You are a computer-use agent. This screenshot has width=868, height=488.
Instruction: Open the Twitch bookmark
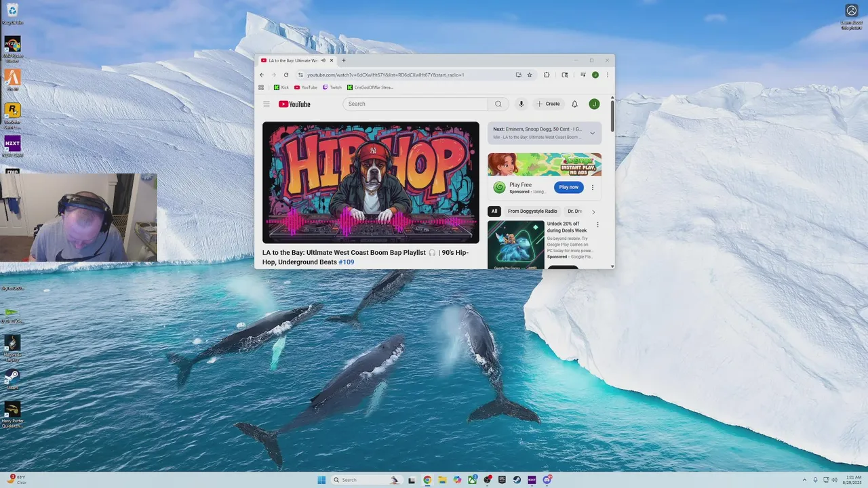332,87
